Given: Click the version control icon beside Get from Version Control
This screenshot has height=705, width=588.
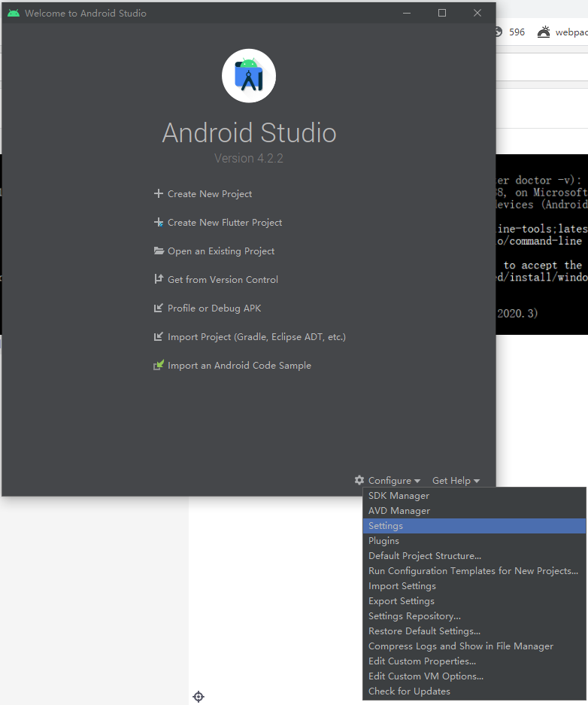Looking at the screenshot, I should pyautogui.click(x=158, y=279).
